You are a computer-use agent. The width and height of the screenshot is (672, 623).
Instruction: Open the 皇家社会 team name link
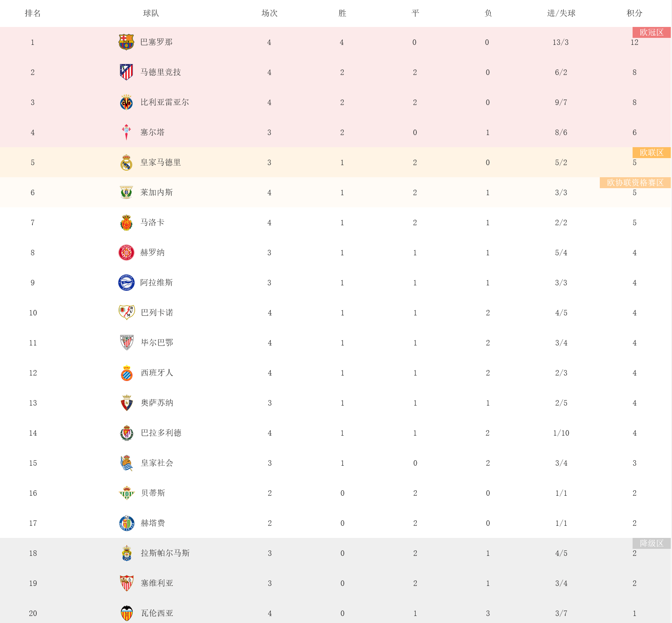point(157,463)
